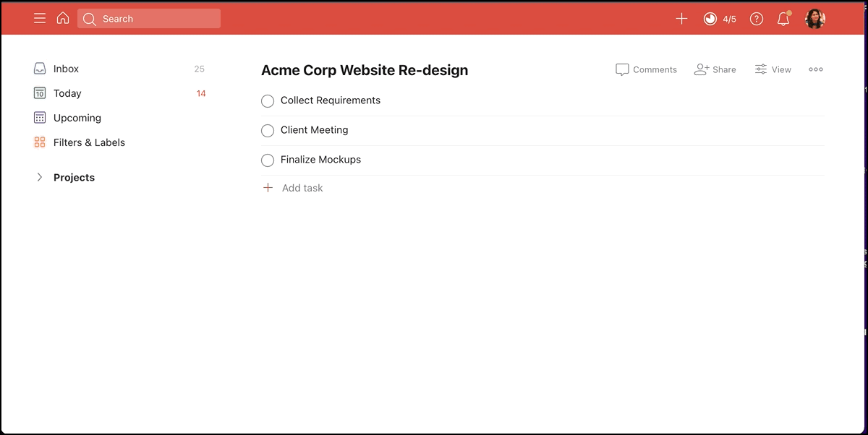Open the user avatar menu

[815, 19]
